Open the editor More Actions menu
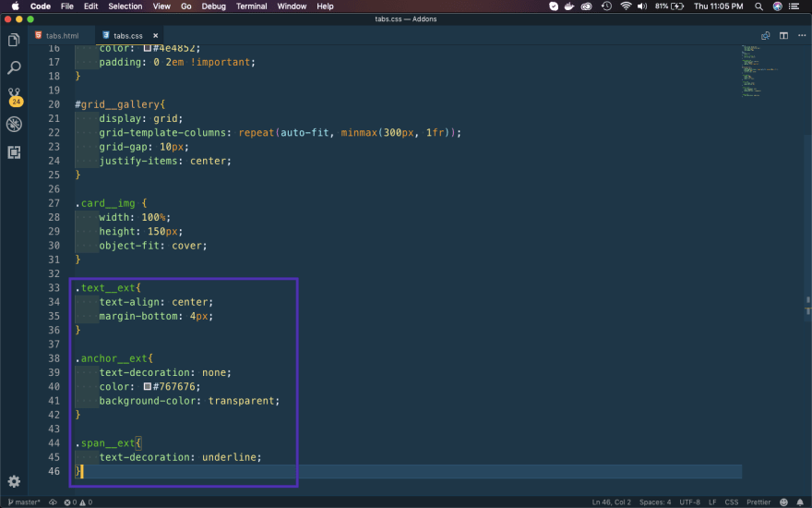The width and height of the screenshot is (812, 508). (802, 36)
